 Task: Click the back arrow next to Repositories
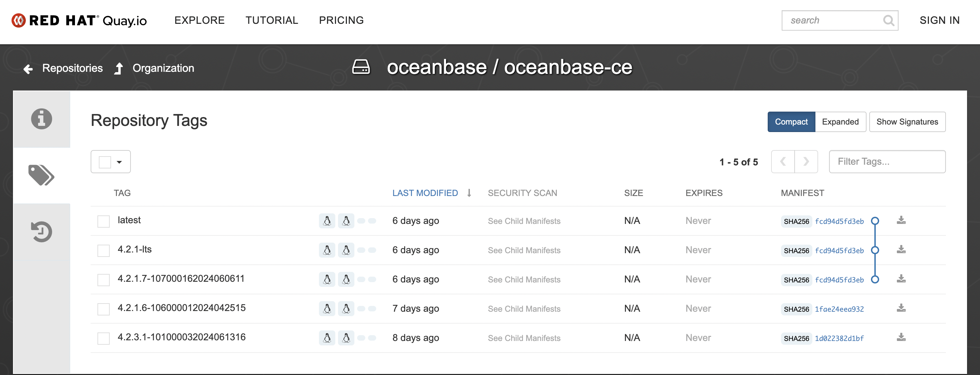[28, 69]
